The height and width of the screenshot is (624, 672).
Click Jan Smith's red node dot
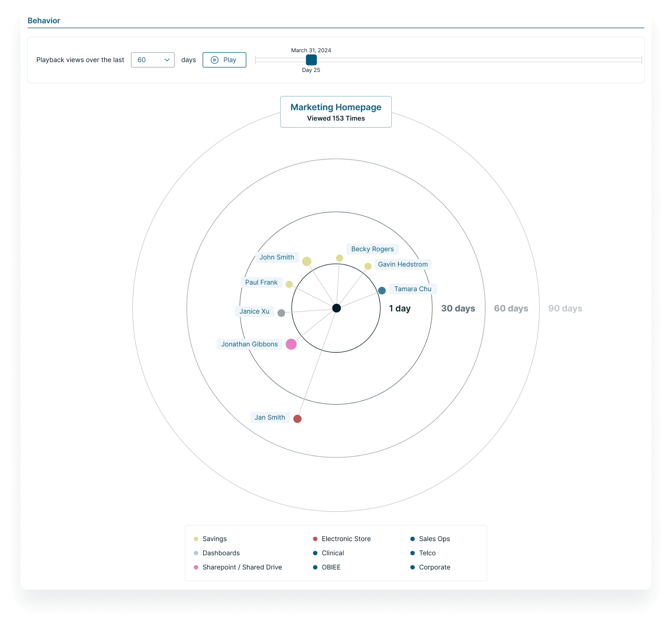click(x=297, y=419)
